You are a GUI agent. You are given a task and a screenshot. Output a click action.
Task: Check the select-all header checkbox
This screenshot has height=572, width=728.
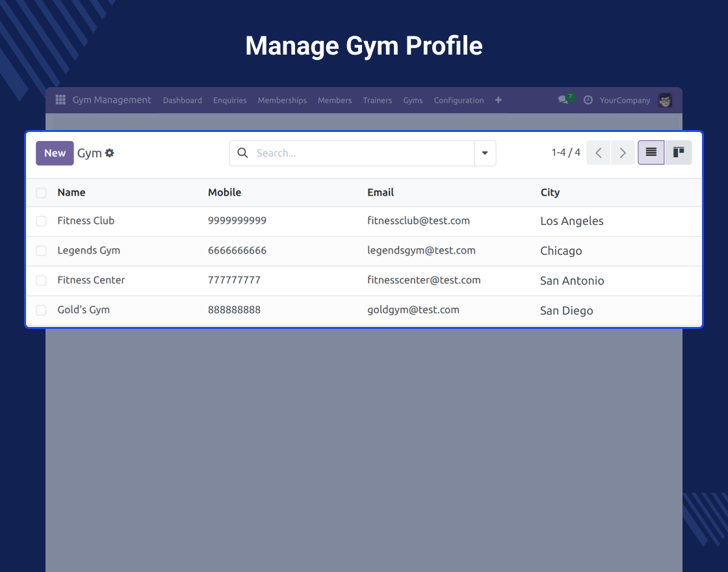(x=42, y=193)
